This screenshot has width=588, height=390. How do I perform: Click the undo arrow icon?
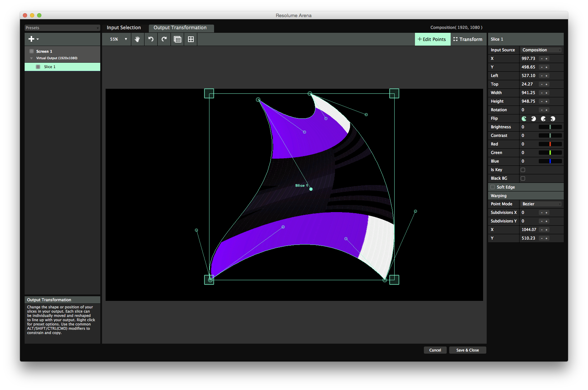[151, 39]
